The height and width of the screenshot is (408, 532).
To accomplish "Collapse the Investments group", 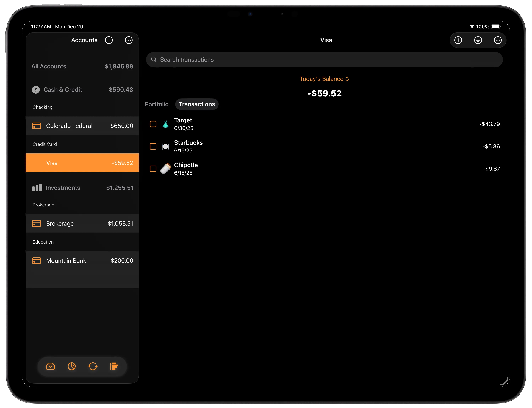I will click(63, 188).
